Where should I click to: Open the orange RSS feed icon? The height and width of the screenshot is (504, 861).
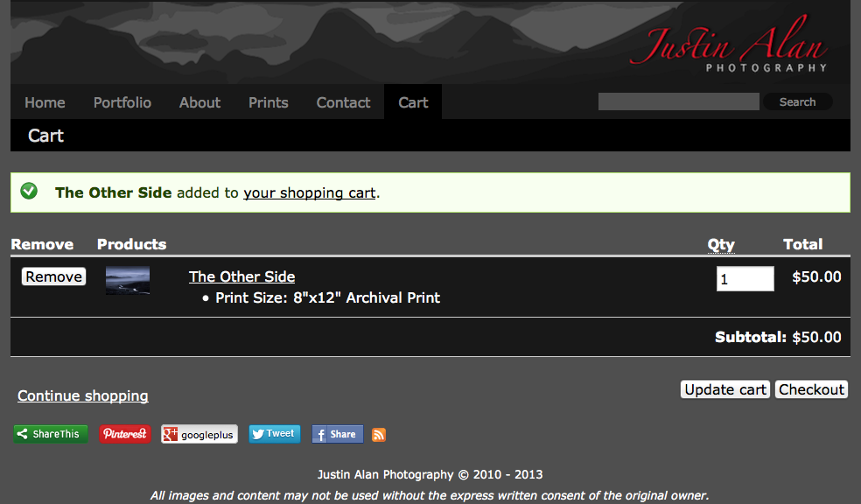379,435
